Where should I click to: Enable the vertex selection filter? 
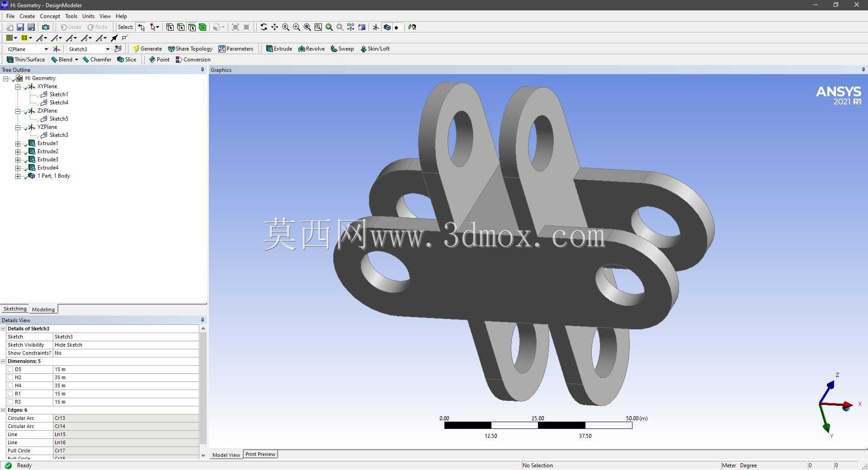coord(170,27)
